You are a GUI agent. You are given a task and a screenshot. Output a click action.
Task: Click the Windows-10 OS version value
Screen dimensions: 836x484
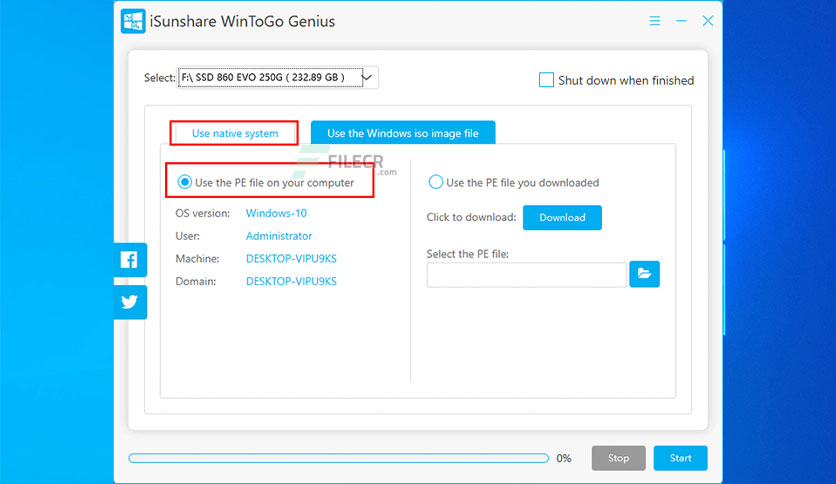276,213
